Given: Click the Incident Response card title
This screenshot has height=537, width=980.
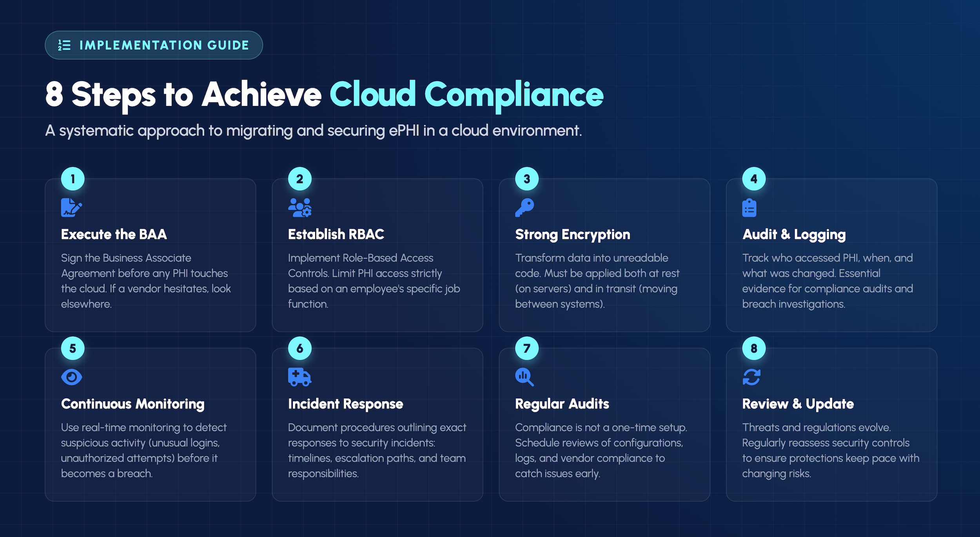Looking at the screenshot, I should tap(345, 404).
